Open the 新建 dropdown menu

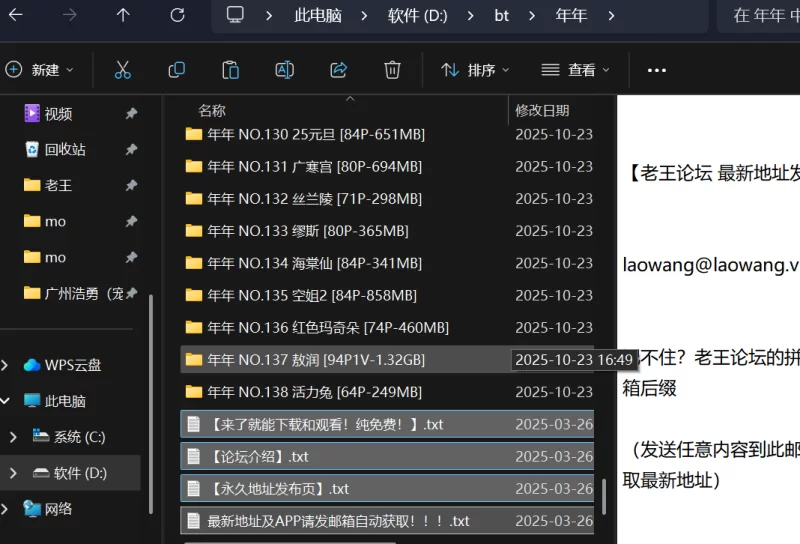pyautogui.click(x=40, y=70)
